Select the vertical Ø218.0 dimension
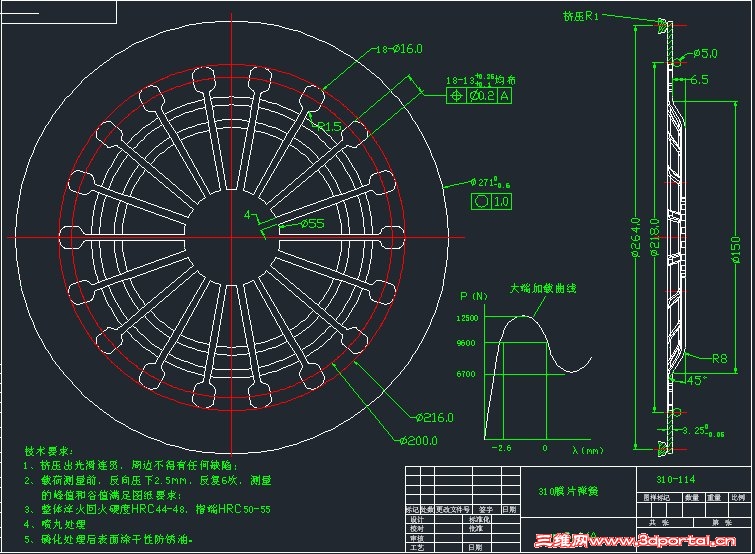755x554 pixels. (x=654, y=237)
